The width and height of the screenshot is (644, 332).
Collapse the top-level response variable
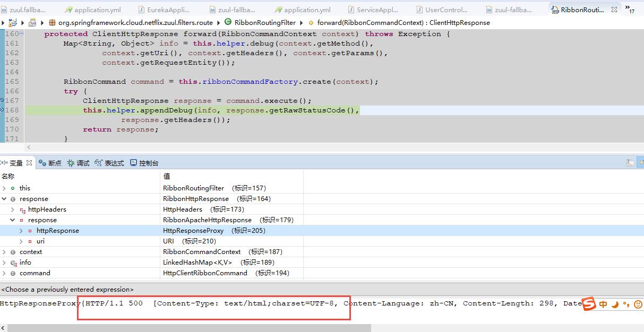pyautogui.click(x=4, y=199)
